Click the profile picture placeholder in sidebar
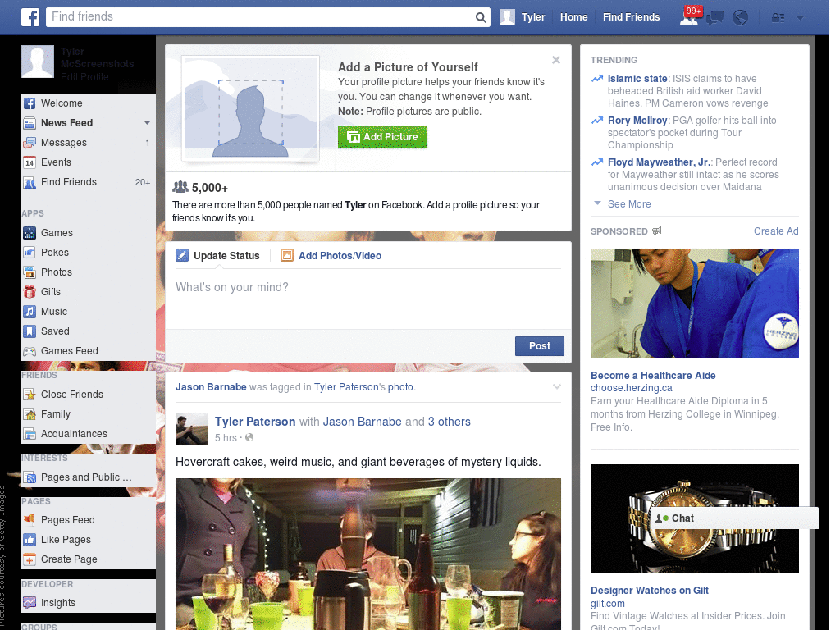Screen dimensions: 840x630 (38, 62)
